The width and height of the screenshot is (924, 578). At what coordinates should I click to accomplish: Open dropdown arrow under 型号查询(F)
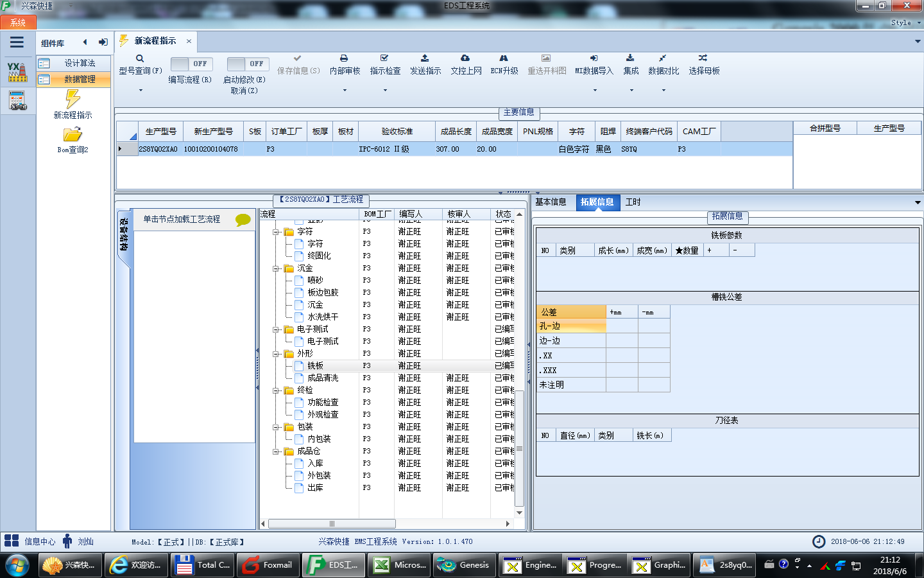point(140,91)
